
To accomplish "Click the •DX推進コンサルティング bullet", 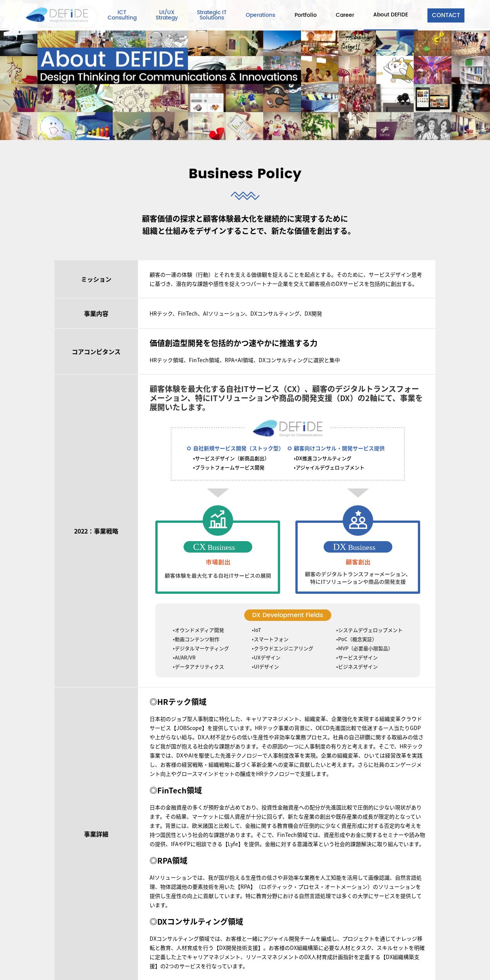I will [322, 458].
